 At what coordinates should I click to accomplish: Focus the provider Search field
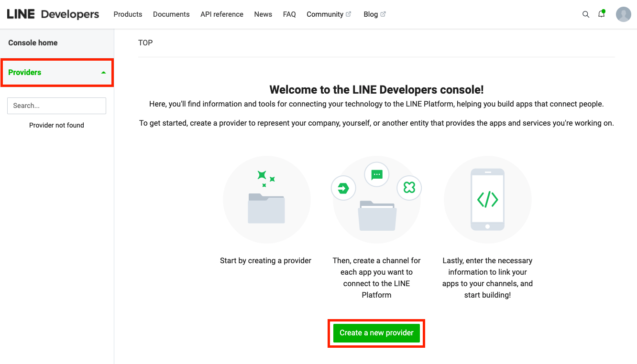pos(56,106)
